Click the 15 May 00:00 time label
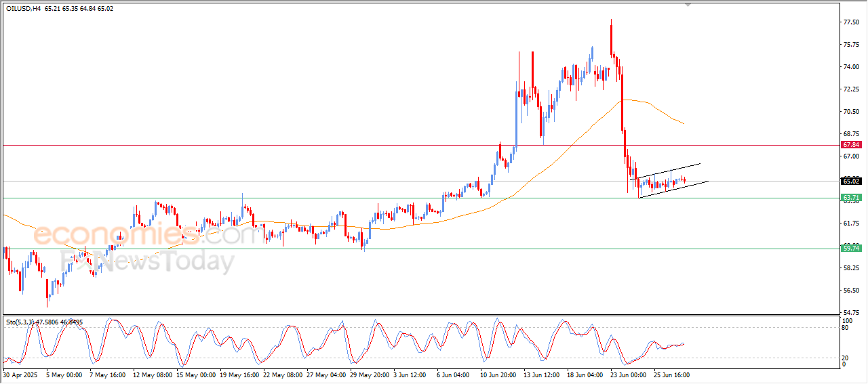Image resolution: width=868 pixels, height=384 pixels. coord(197,374)
